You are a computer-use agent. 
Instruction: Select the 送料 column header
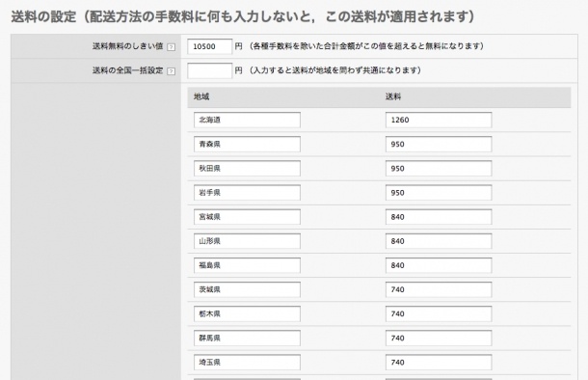(393, 96)
